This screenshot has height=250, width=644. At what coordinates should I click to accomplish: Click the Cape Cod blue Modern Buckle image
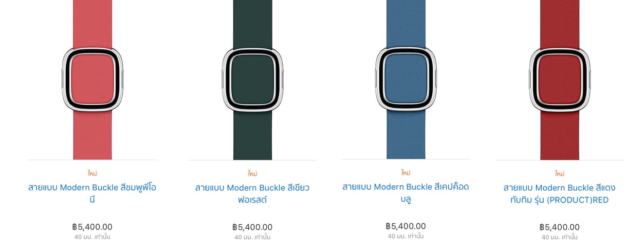point(405,79)
